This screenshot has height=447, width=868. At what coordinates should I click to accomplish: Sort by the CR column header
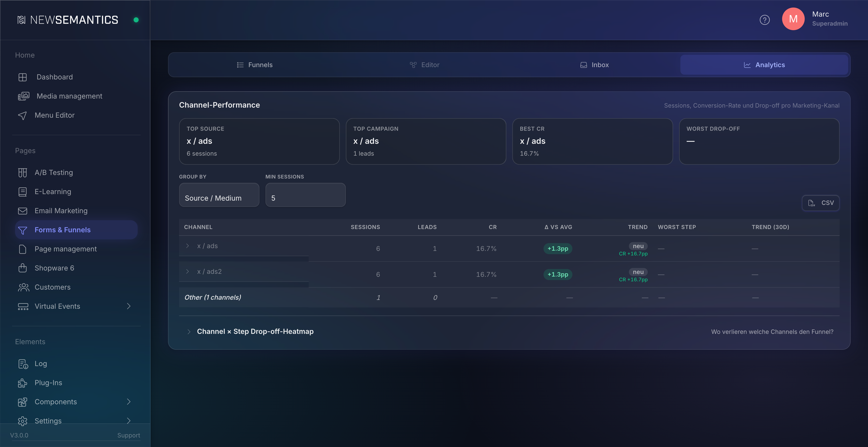(x=493, y=227)
